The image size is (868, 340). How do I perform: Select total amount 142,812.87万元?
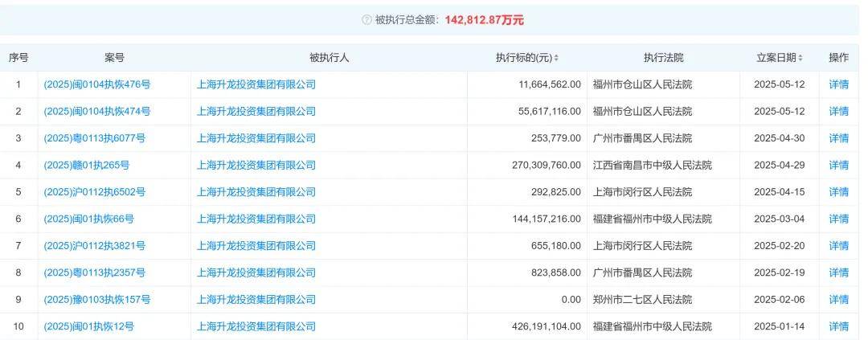click(x=485, y=20)
